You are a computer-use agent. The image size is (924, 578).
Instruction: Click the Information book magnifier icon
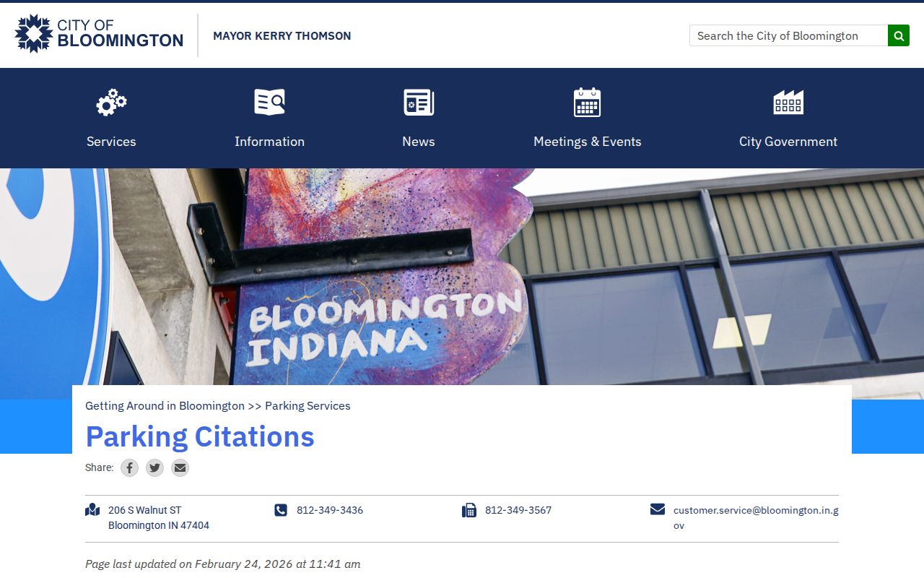[269, 103]
